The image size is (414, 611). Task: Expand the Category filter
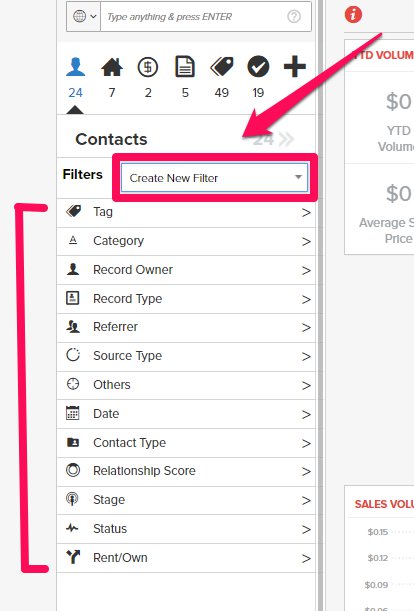[186, 241]
